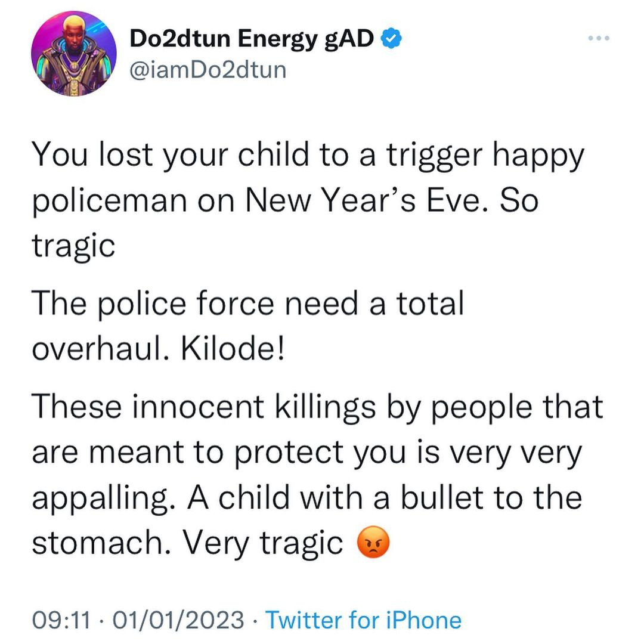Open the Do2dtun profile avatar picture
The width and height of the screenshot is (644, 644).
pyautogui.click(x=75, y=53)
